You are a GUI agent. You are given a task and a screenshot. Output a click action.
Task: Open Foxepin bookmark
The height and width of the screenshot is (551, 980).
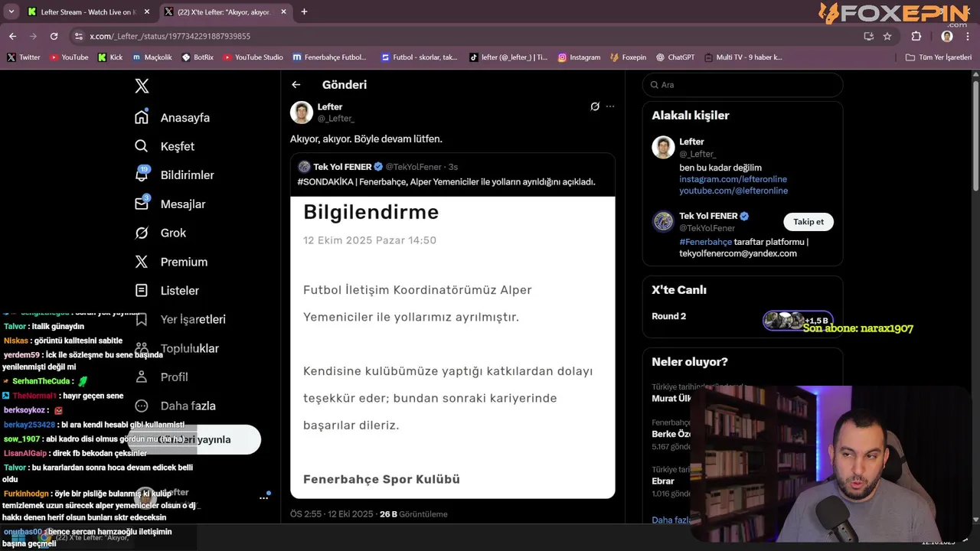pyautogui.click(x=628, y=57)
